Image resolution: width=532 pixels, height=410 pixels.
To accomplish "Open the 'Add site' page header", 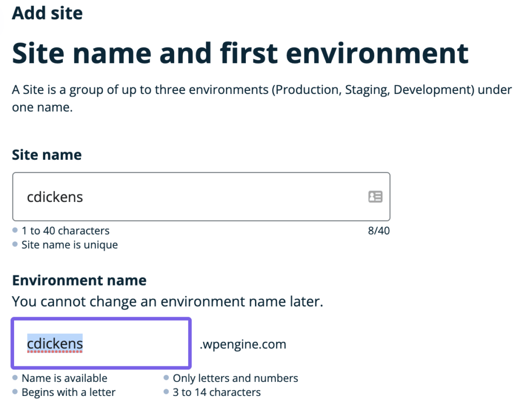I will click(x=47, y=13).
